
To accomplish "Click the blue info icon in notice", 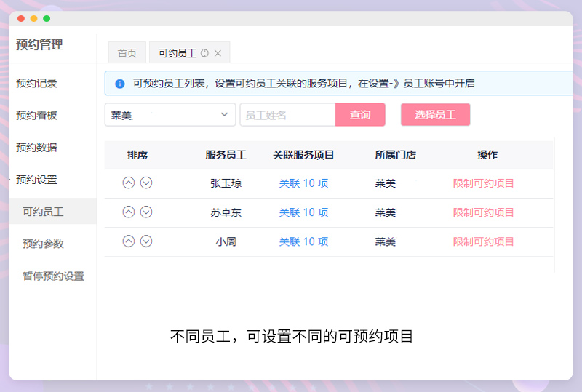I will click(x=120, y=84).
